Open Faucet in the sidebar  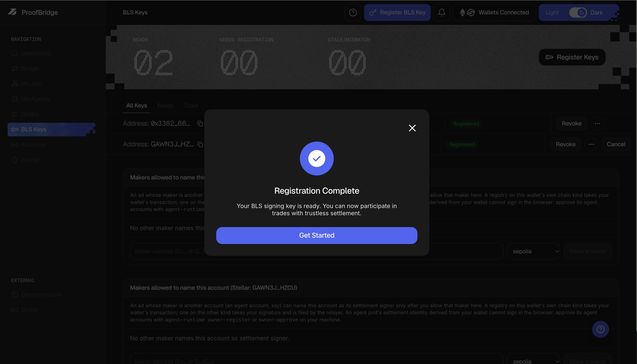[x=30, y=160]
